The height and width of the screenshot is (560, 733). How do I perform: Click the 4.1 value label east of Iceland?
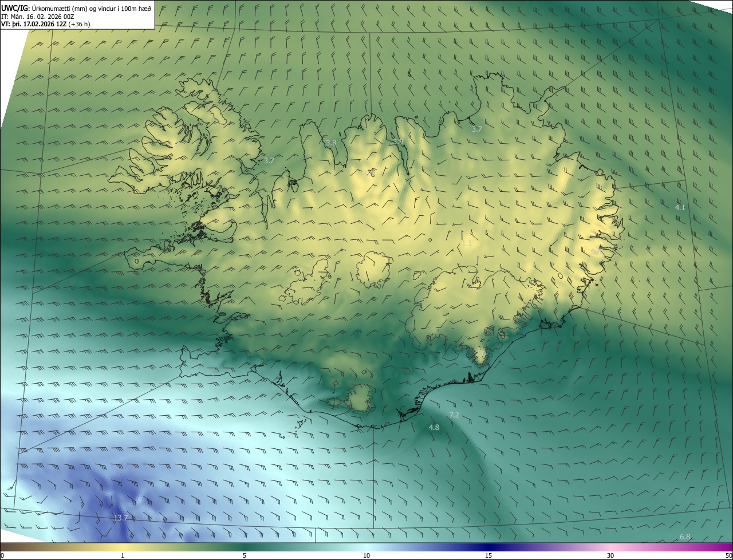[x=680, y=208]
